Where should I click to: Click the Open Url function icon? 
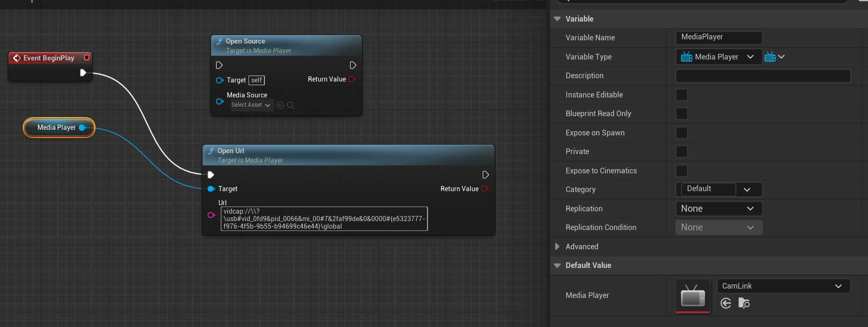(211, 151)
